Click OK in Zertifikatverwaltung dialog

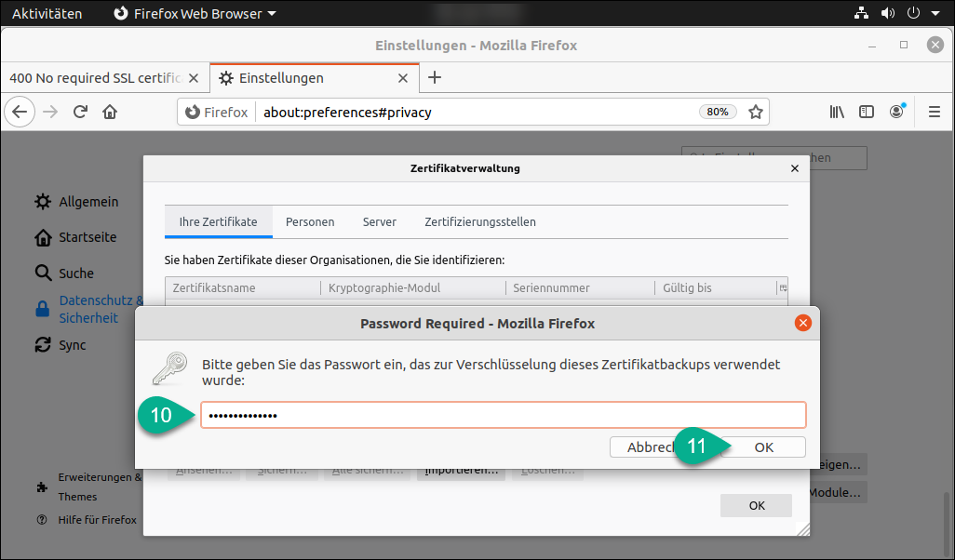757,506
